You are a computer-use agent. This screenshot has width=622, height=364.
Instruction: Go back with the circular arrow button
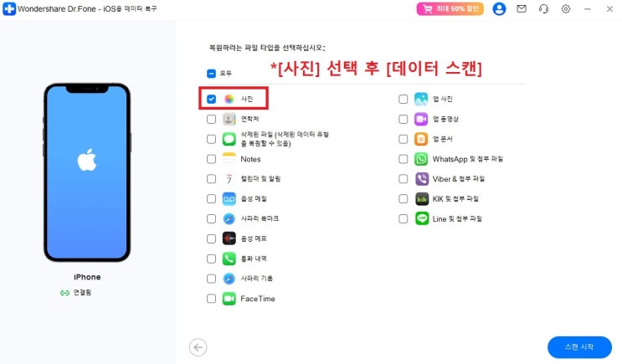click(x=198, y=347)
